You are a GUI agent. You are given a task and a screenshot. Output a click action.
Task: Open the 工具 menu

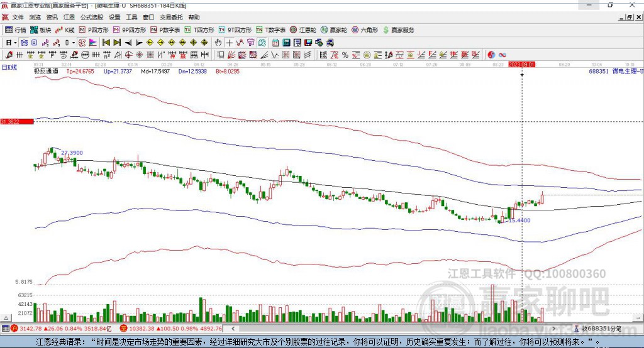131,17
